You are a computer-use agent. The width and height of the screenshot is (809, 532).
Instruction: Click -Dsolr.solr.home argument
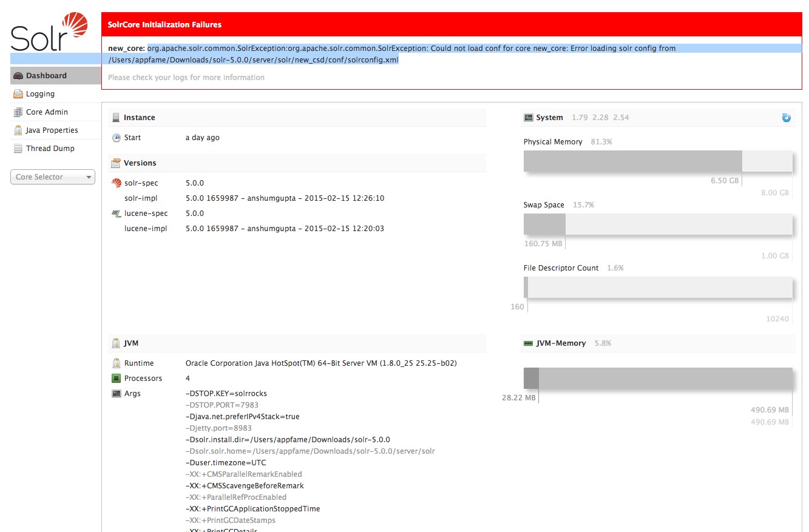[310, 451]
